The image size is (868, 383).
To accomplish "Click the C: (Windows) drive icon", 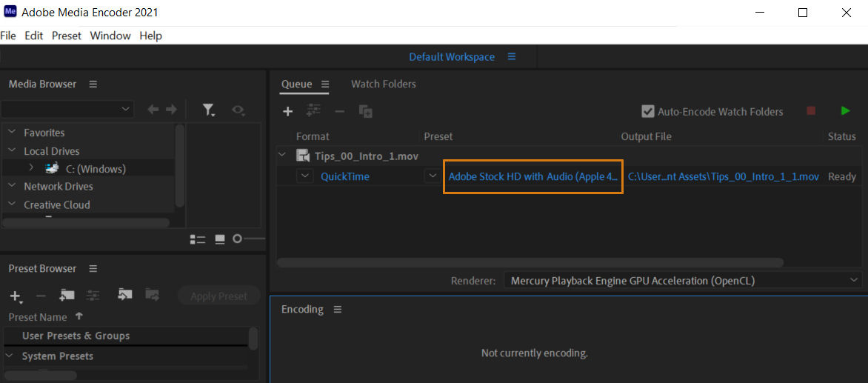I will pos(53,167).
